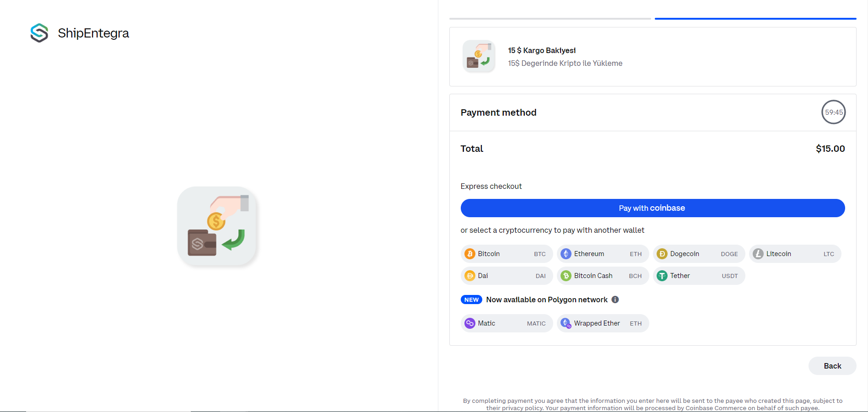Screen dimensions: 868x412
Task: Open the Polygon network info icon
Action: pos(615,300)
